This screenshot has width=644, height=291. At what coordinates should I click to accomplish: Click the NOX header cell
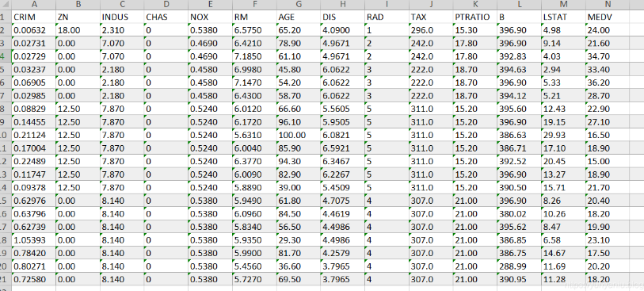click(210, 17)
